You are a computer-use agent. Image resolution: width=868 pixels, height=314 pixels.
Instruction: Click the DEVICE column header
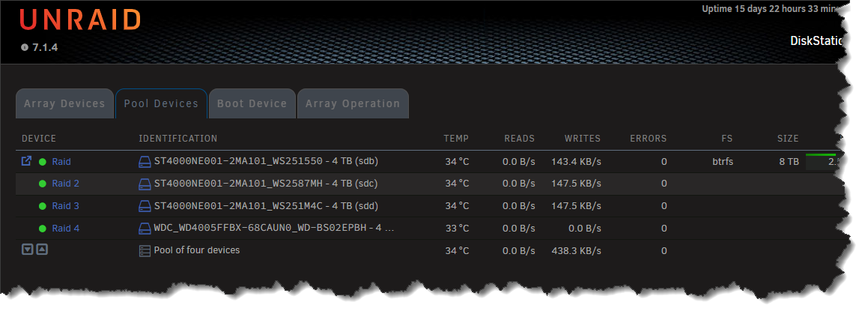[x=39, y=139]
